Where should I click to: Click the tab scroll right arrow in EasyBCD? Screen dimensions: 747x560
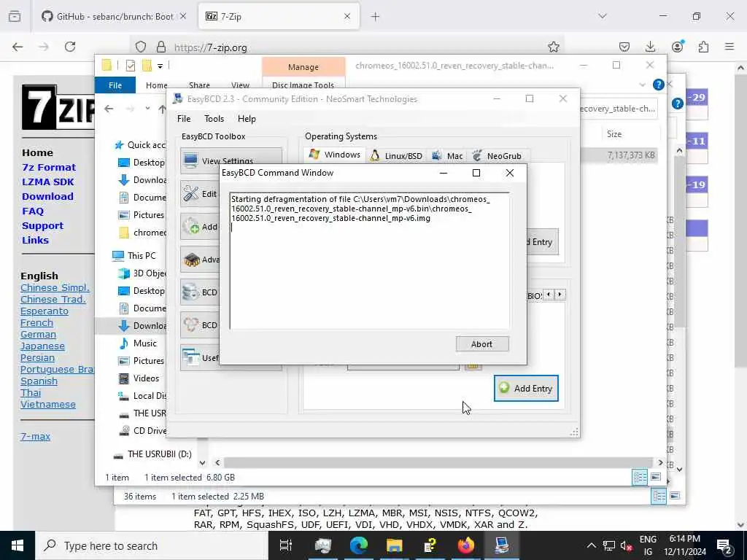coord(560,295)
